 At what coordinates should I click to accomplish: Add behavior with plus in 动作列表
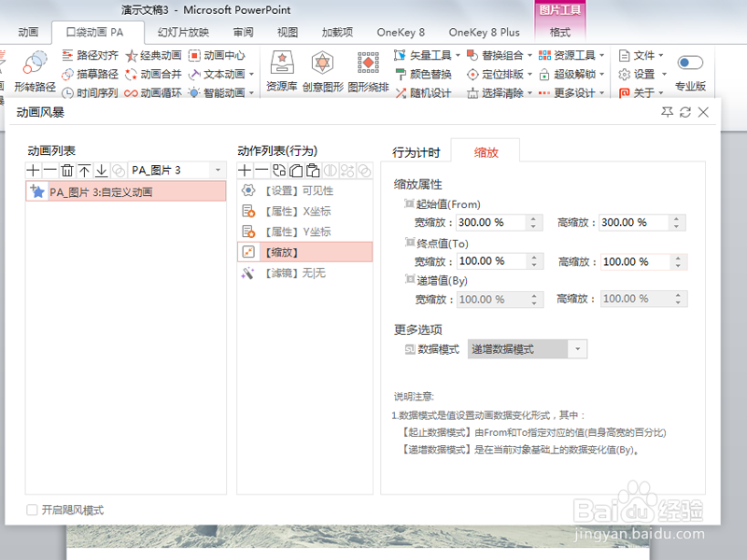click(245, 170)
